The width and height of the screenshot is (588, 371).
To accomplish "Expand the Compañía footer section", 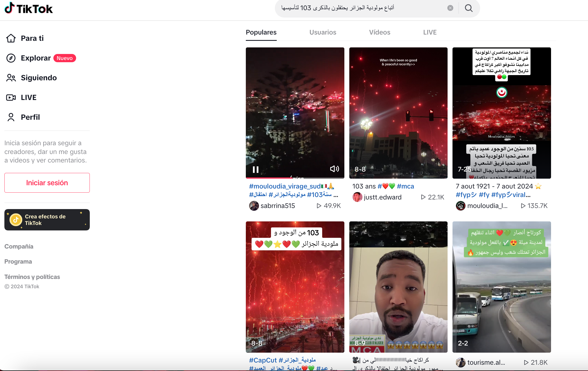I will 19,246.
